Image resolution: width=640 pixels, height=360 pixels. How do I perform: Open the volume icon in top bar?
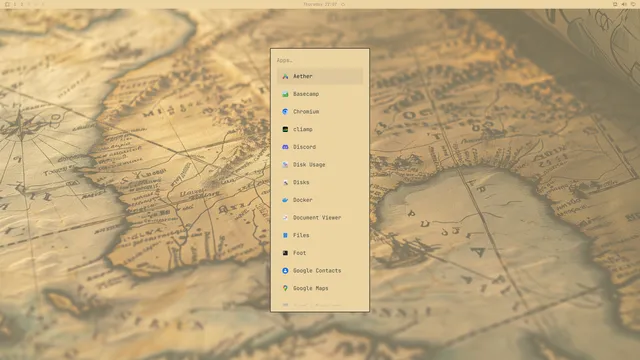624,4
